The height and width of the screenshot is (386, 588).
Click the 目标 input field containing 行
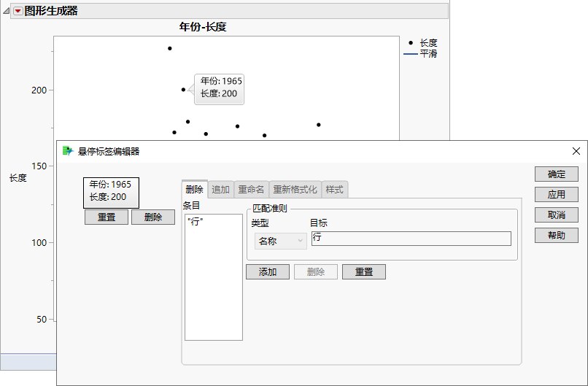click(411, 239)
